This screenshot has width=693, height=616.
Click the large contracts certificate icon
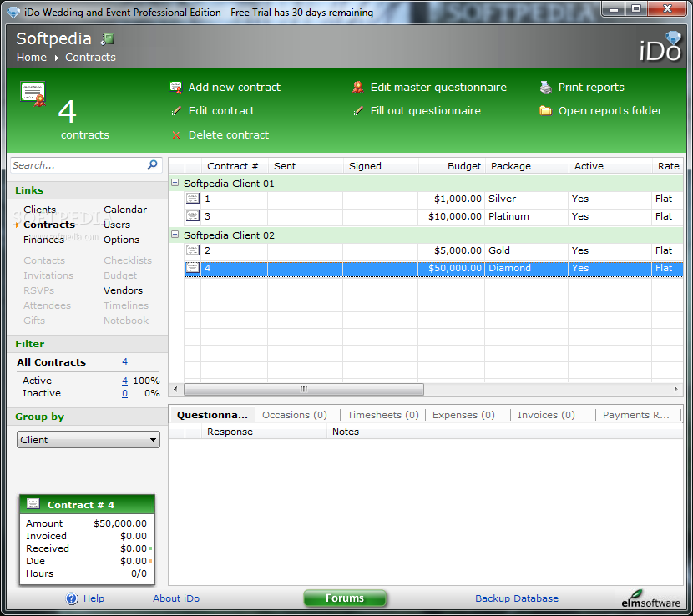(x=33, y=93)
